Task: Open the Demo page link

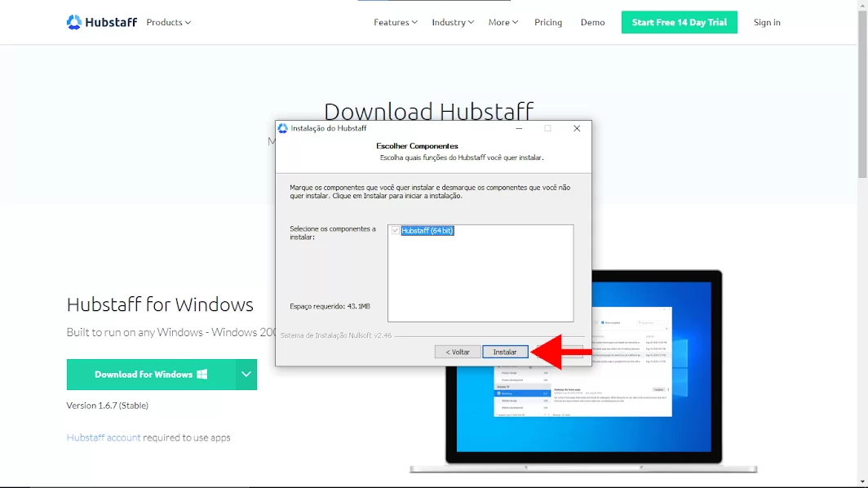Action: point(592,22)
